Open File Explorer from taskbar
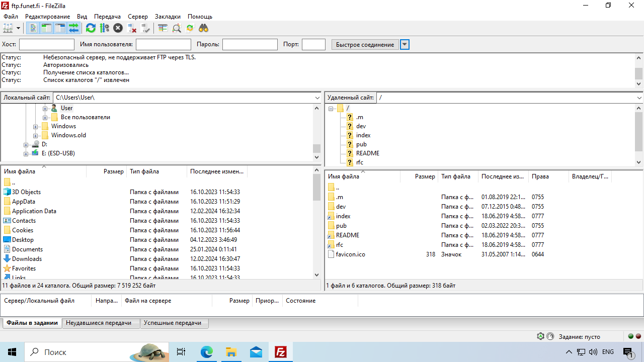Image resolution: width=644 pixels, height=362 pixels. 231,352
